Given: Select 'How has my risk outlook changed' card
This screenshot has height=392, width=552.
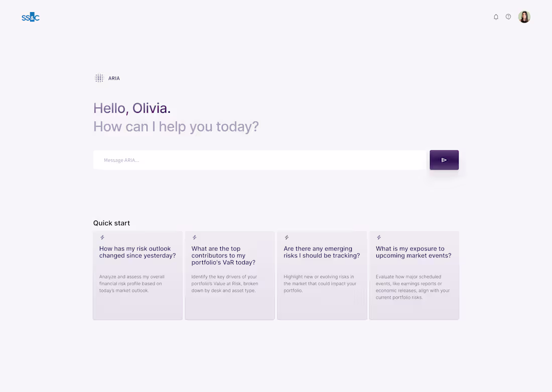Looking at the screenshot, I should [137, 252].
